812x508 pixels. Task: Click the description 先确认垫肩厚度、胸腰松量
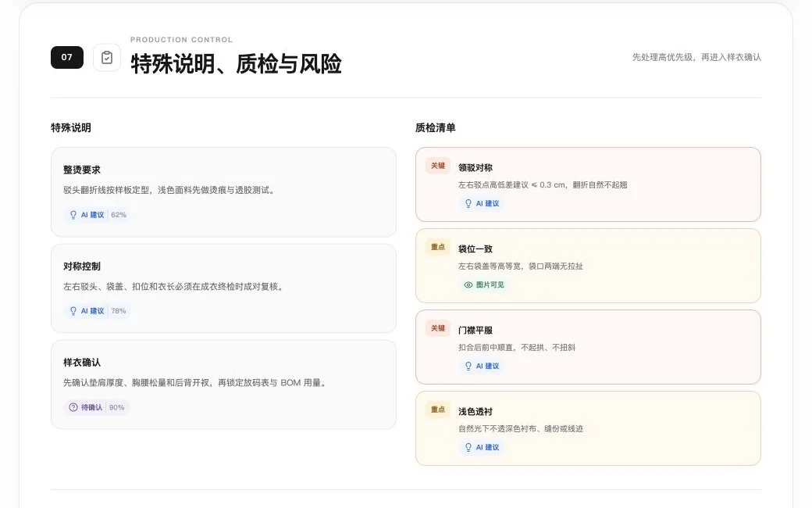(x=196, y=383)
